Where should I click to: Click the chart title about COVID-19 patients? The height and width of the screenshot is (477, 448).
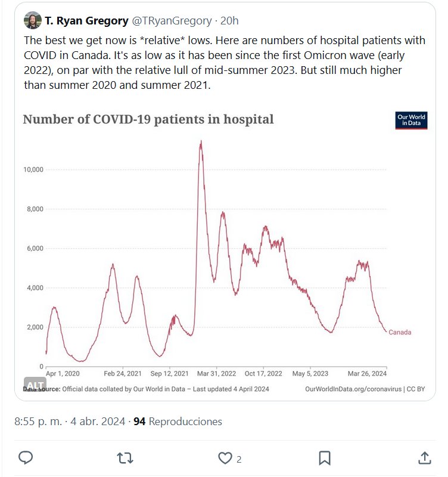(148, 119)
